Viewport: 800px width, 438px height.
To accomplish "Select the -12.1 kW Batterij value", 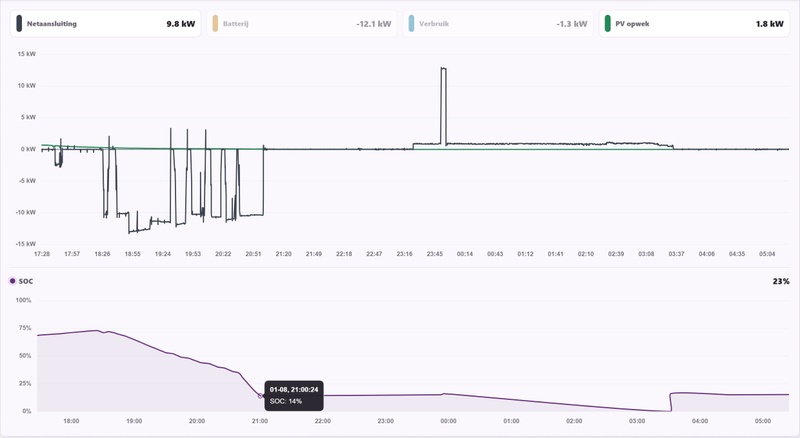I will pyautogui.click(x=373, y=24).
